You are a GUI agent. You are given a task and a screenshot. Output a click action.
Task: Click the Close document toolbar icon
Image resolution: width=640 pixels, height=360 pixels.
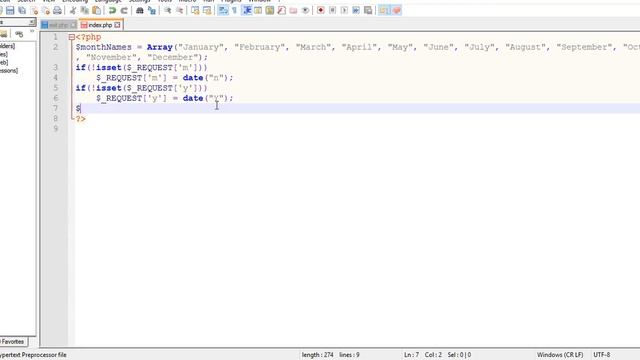pos(34,11)
